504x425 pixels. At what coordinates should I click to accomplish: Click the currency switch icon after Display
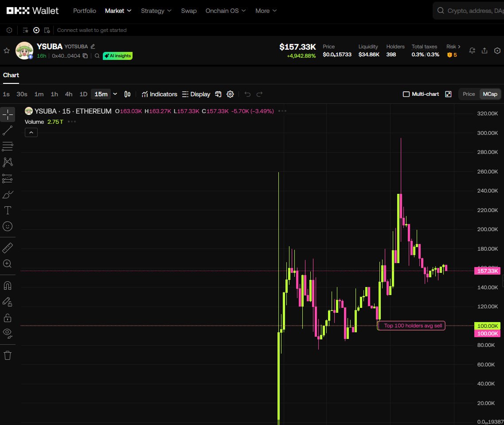click(x=218, y=94)
